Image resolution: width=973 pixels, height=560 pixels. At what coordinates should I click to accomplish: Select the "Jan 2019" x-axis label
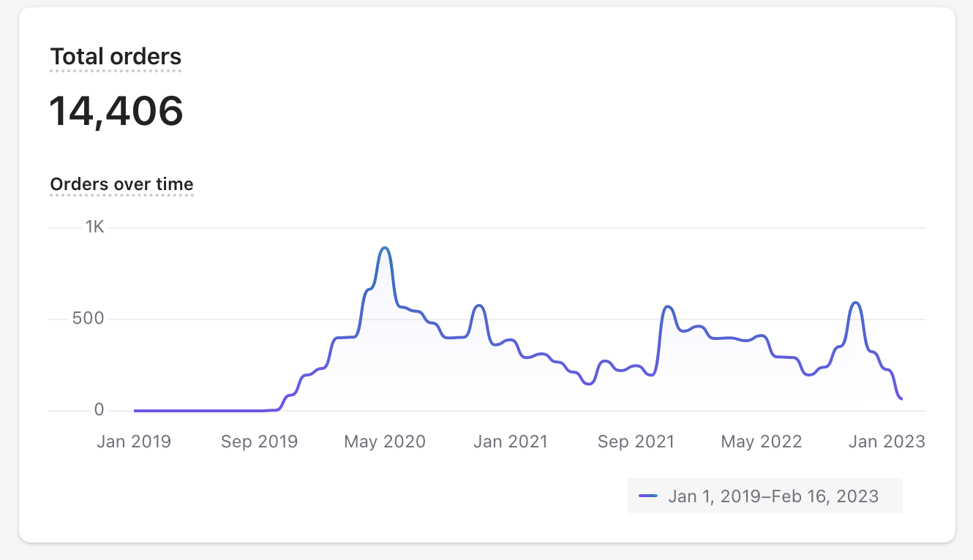point(134,442)
